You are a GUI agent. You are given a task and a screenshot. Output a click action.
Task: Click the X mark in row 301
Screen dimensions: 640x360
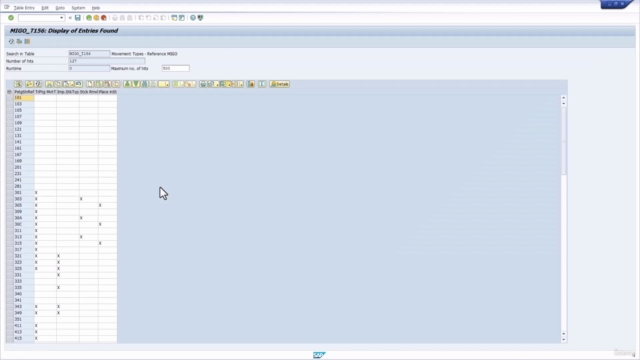pyautogui.click(x=36, y=193)
